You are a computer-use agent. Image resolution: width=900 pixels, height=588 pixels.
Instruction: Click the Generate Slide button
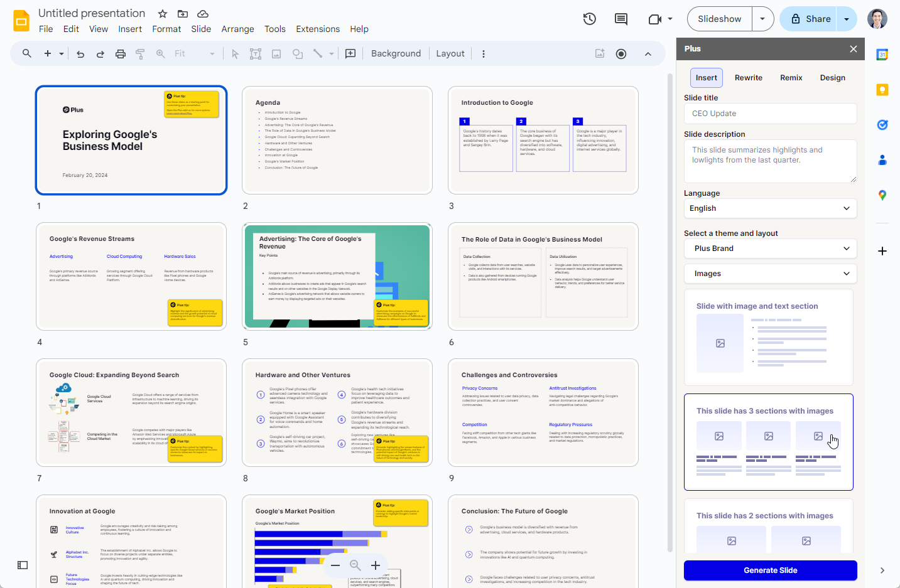(x=771, y=570)
